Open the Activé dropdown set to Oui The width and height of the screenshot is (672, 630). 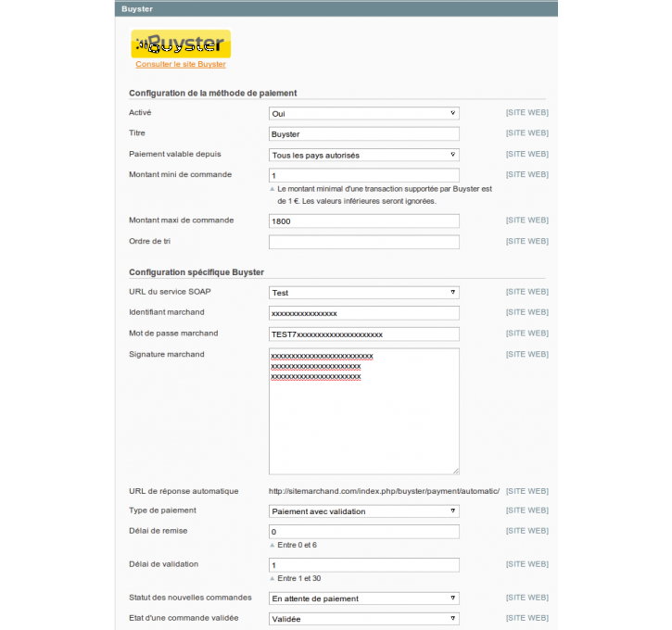(364, 113)
